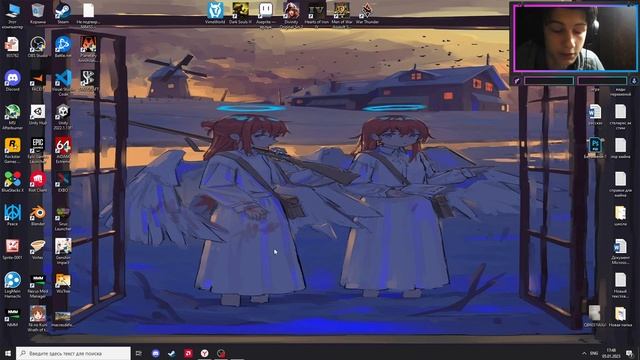Open the Unity Hub shortcut
Image resolution: width=640 pixels, height=360 pixels.
pos(38,114)
